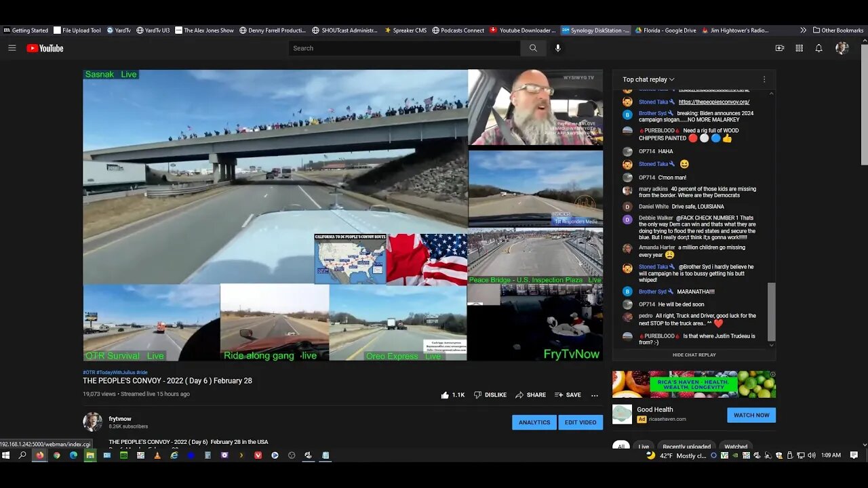Click the video title text
Image resolution: width=868 pixels, height=488 pixels.
167,381
